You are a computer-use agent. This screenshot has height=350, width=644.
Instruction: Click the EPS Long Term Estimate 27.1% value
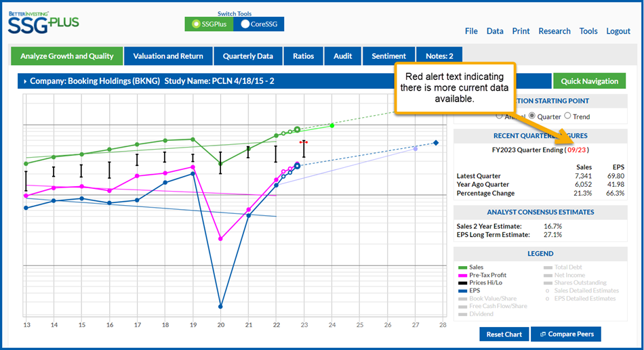[552, 235]
